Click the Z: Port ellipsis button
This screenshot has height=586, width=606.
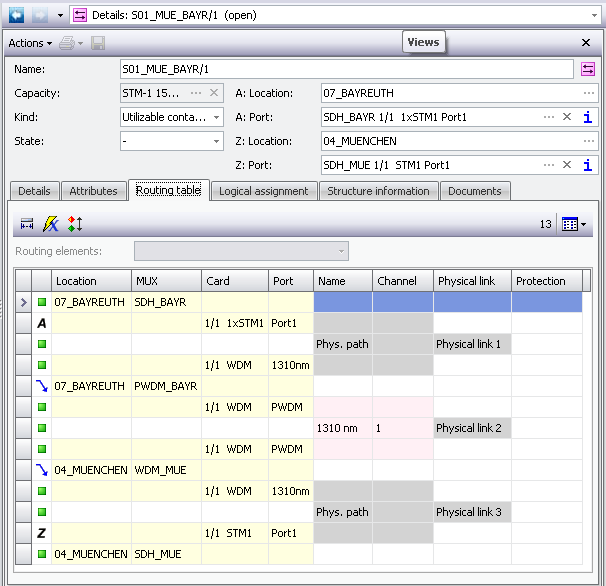point(548,165)
